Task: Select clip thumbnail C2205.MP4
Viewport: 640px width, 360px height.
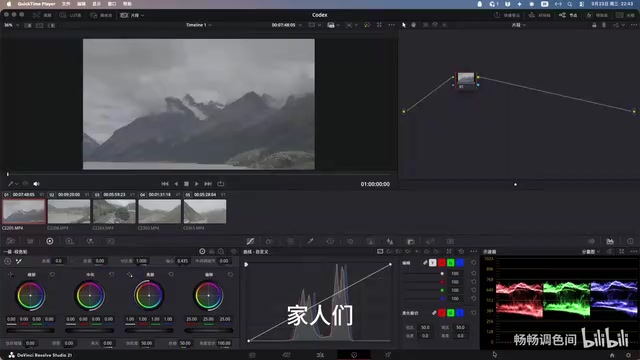Action: 24,211
